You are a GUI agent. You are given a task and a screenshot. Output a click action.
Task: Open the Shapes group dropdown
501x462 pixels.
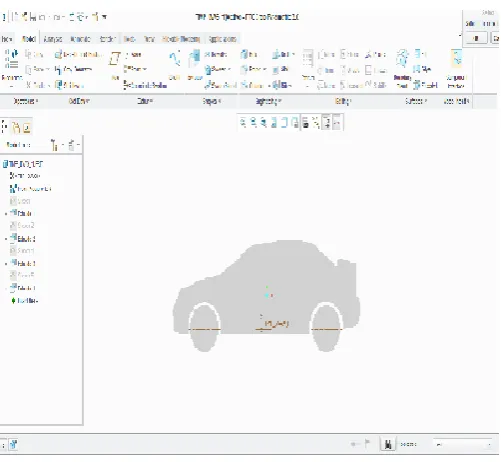pos(212,101)
